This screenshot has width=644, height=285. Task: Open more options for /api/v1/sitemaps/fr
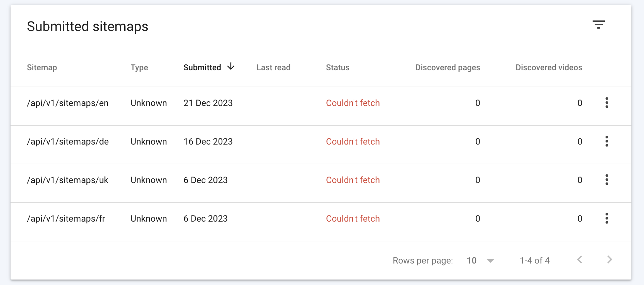point(607,218)
